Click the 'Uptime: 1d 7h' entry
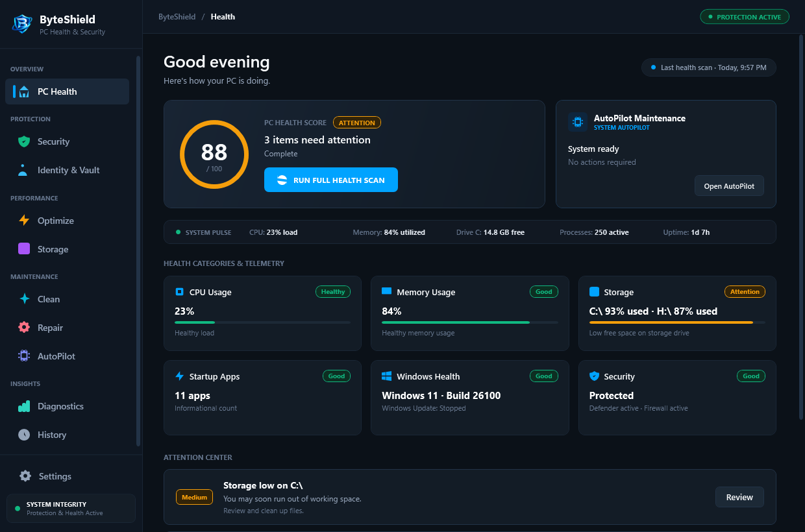 [x=686, y=232]
